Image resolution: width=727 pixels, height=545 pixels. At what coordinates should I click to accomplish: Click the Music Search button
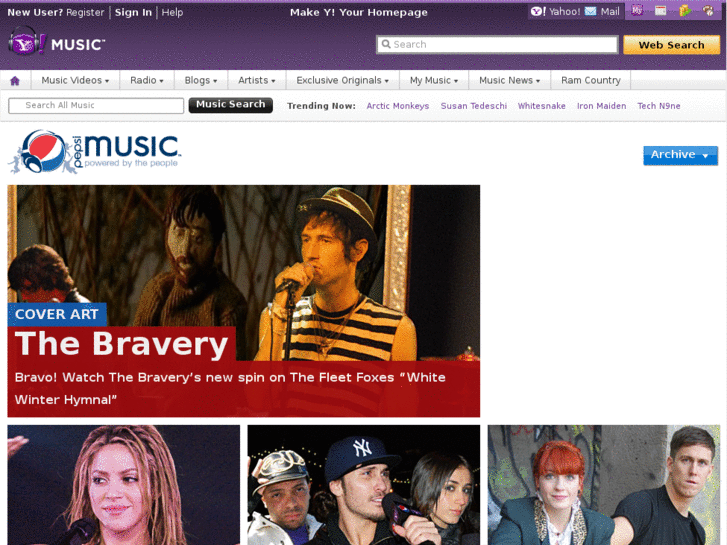[230, 105]
